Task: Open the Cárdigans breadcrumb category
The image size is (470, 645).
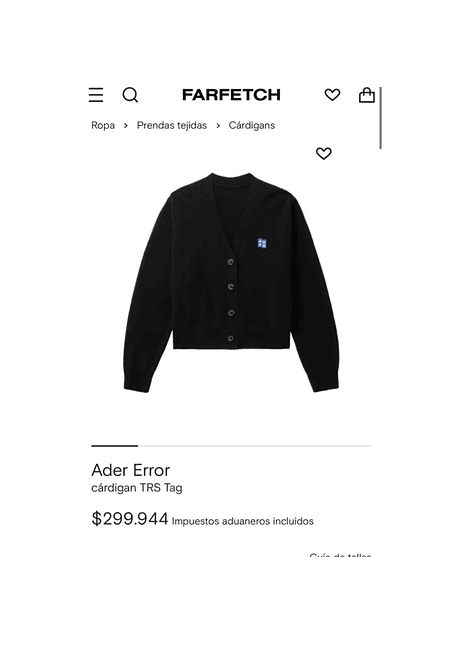Action: pos(252,125)
